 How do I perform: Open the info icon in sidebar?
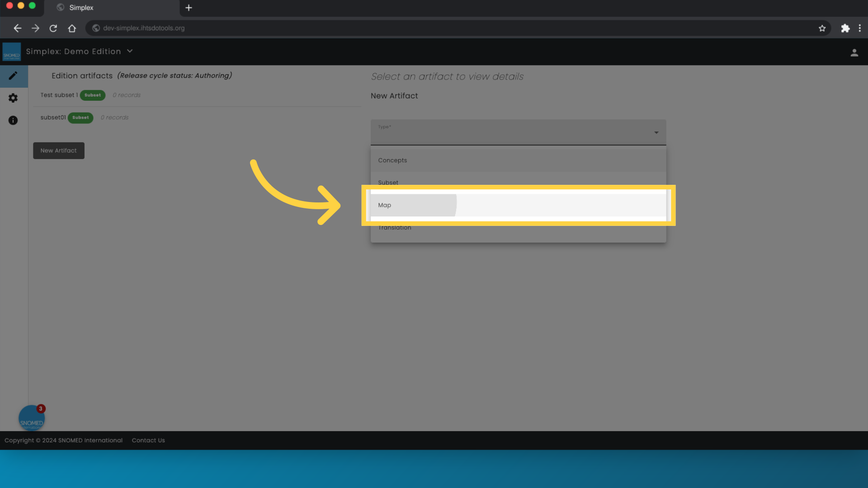click(x=13, y=120)
